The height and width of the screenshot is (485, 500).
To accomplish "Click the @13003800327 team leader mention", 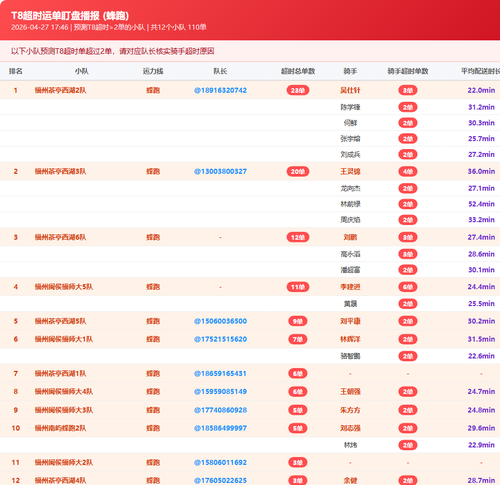I will point(220,171).
